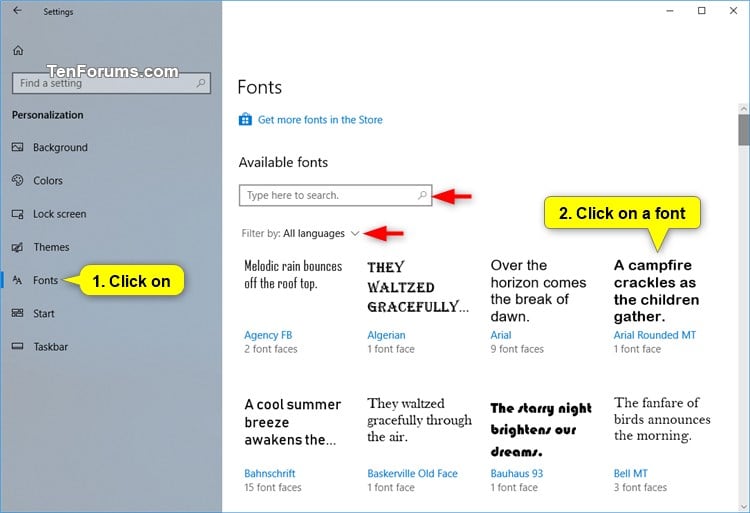750x513 pixels.
Task: Select Start in the sidebar
Action: pos(44,314)
